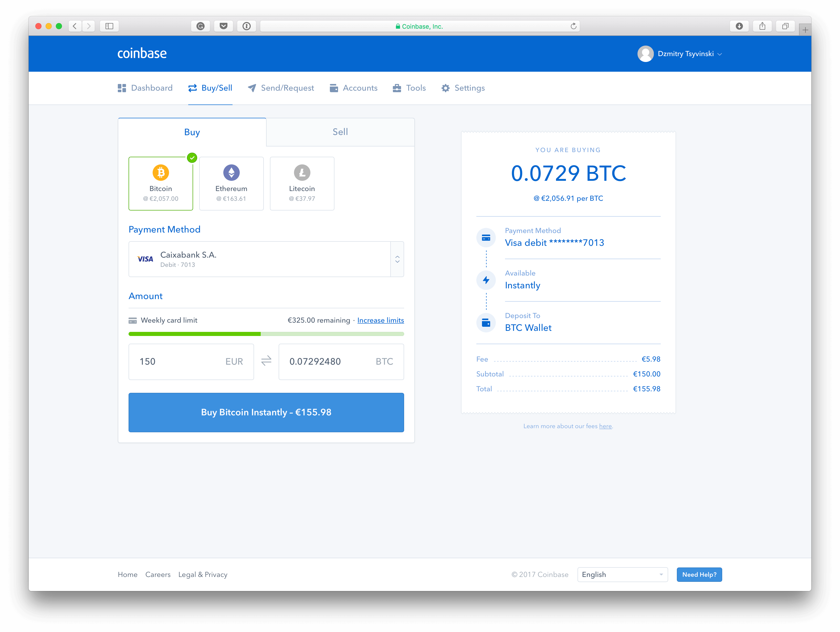Open the Dashboard tab

[x=145, y=88]
